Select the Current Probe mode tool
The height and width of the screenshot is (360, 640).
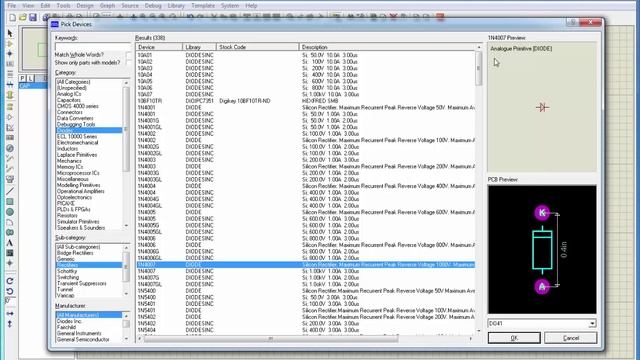click(x=10, y=169)
